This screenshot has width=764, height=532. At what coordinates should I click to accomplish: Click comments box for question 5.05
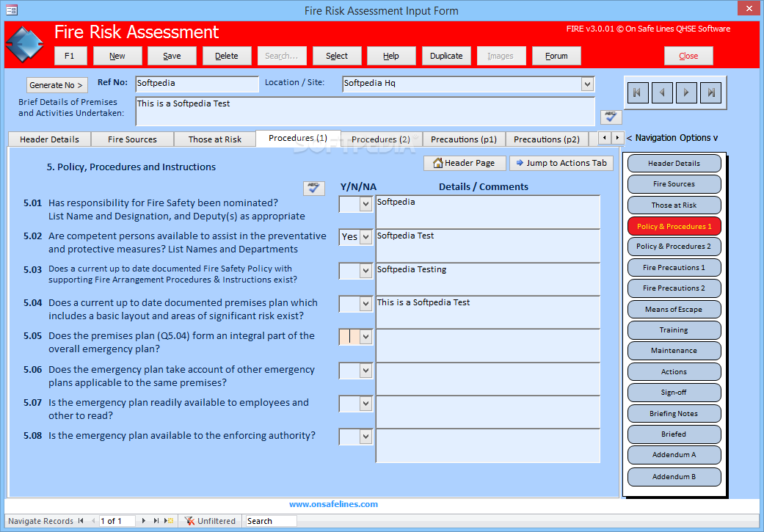click(x=488, y=346)
